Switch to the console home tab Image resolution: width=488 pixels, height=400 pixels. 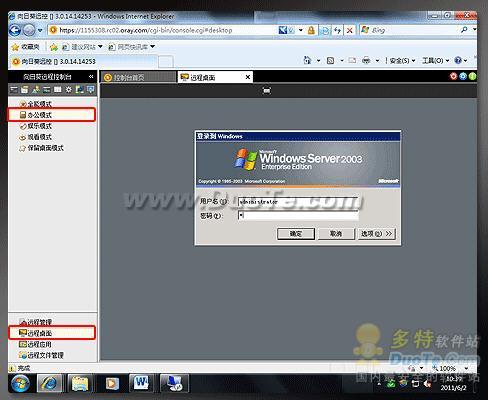point(138,77)
